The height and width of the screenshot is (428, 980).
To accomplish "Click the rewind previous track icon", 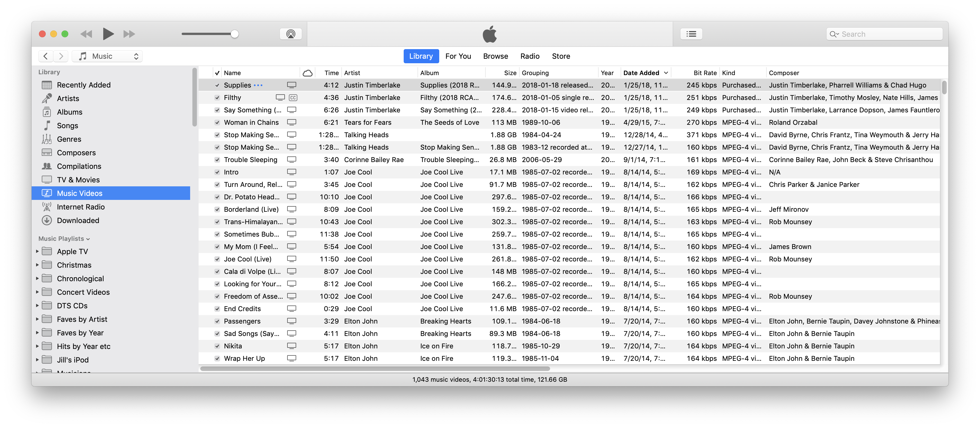I will click(x=86, y=34).
